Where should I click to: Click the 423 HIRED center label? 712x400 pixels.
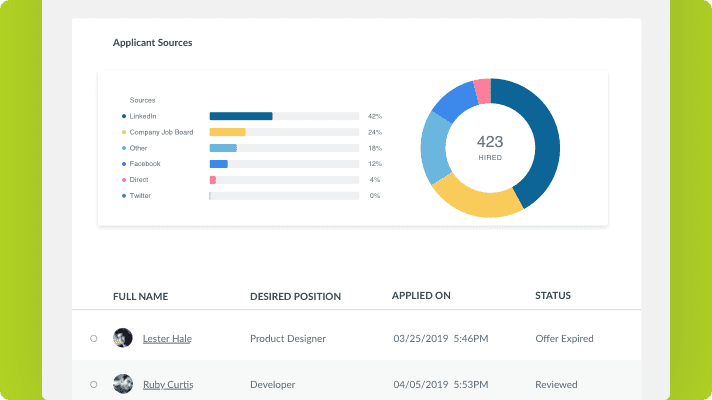490,148
